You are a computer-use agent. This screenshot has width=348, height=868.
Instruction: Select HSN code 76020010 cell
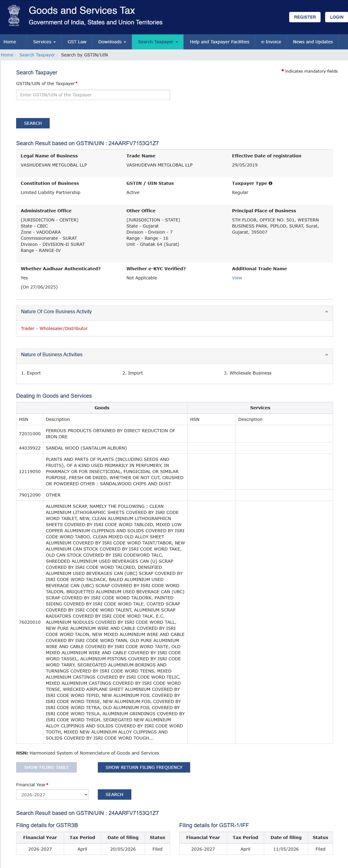coord(30,622)
